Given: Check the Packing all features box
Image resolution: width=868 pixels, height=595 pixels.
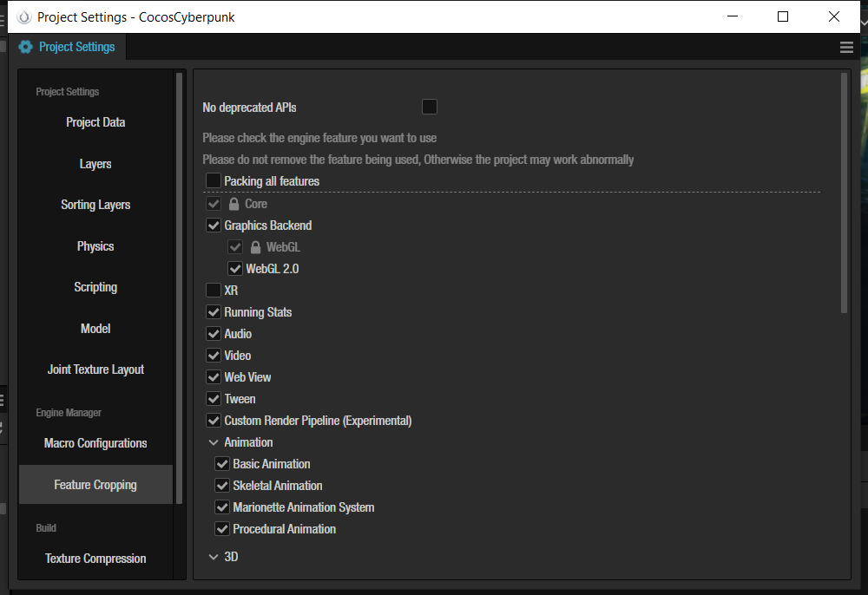Looking at the screenshot, I should coord(214,181).
